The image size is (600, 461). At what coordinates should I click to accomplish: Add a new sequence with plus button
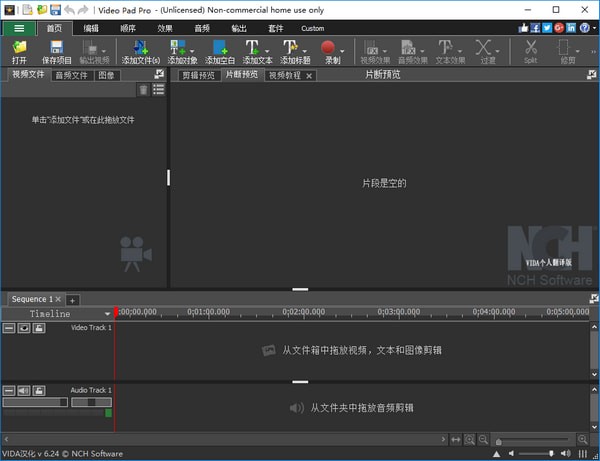tap(72, 300)
